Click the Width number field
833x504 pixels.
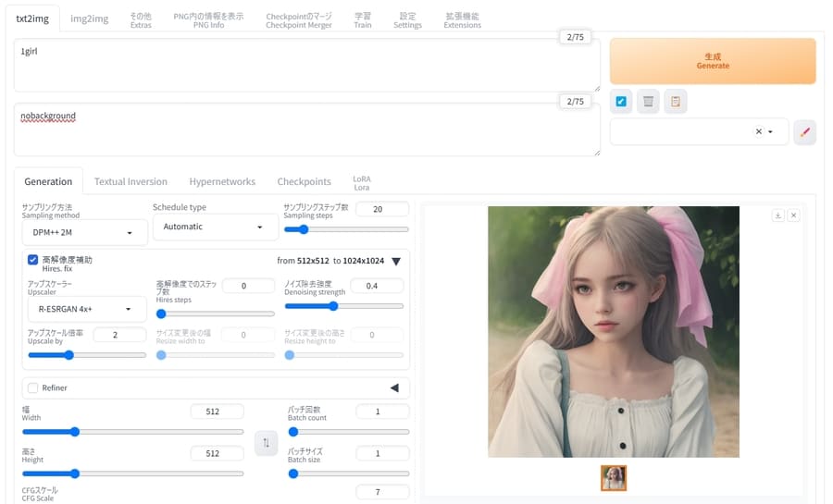pyautogui.click(x=217, y=412)
